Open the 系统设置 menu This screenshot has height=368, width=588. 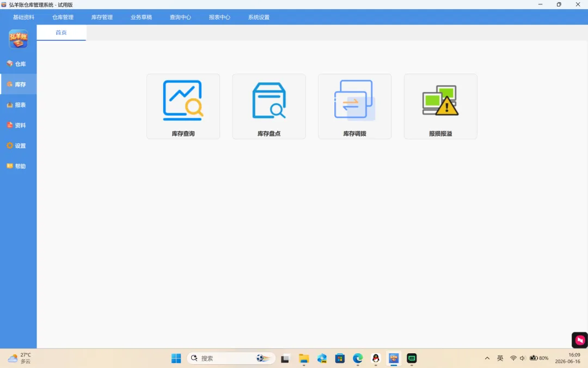[x=259, y=17]
